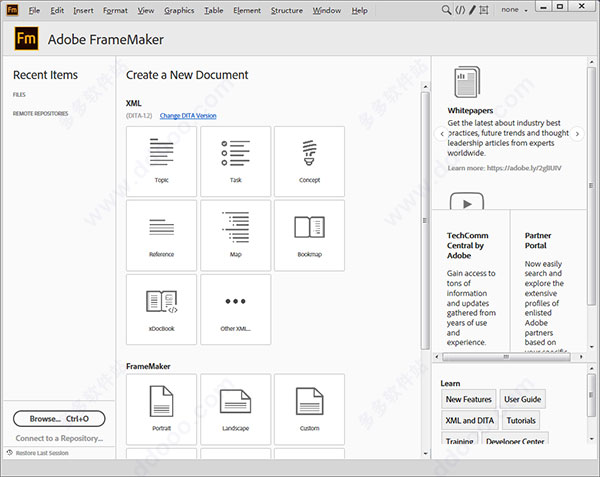The image size is (600, 477).
Task: Open the Window menu
Action: 326,10
